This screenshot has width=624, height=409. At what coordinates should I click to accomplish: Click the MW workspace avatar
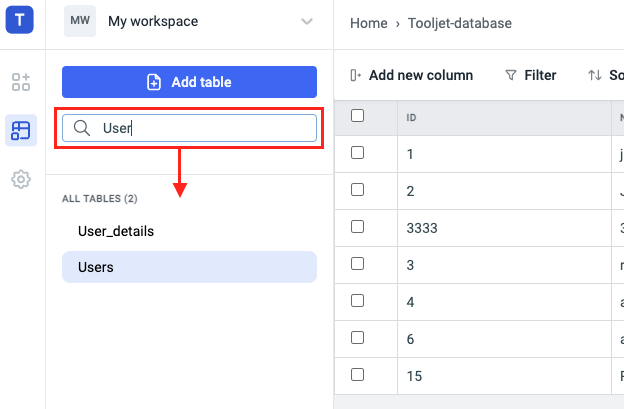click(x=80, y=21)
